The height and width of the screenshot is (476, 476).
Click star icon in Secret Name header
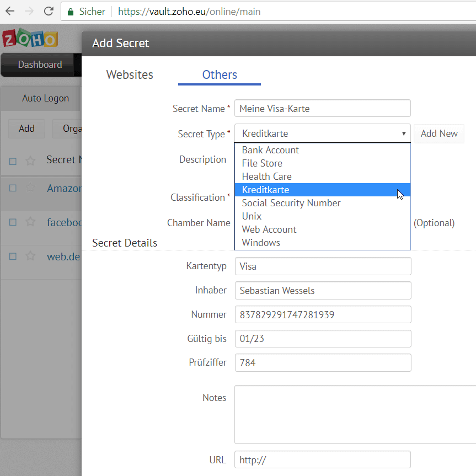pos(30,161)
